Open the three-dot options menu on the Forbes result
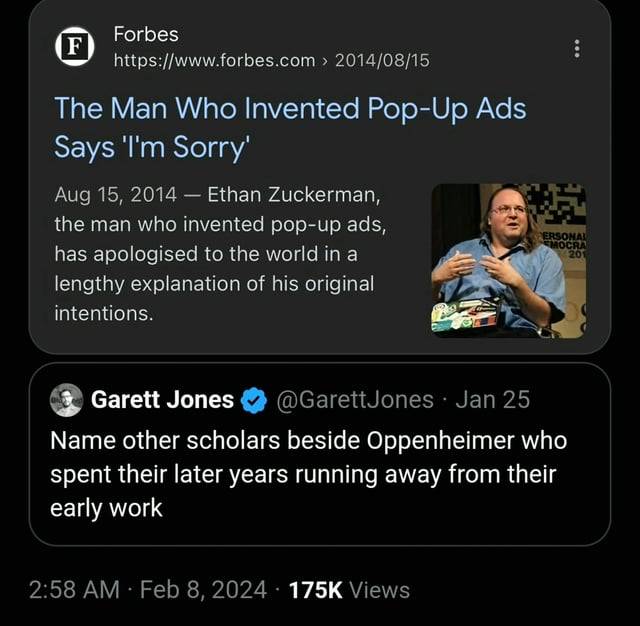Viewport: 640px width, 626px height. tap(575, 48)
